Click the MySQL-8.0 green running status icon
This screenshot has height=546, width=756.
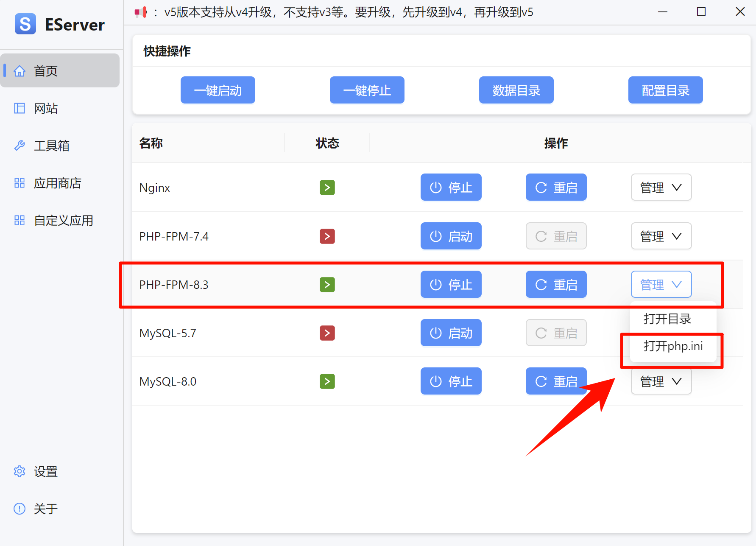point(327,381)
